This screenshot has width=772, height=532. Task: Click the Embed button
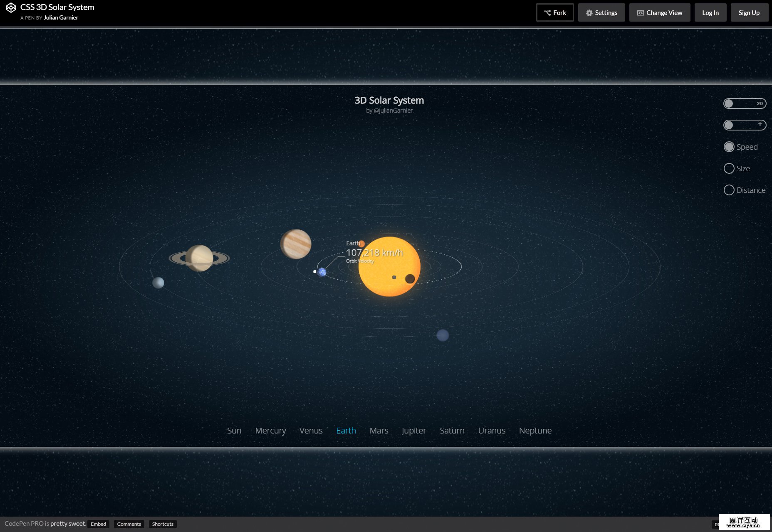point(98,524)
